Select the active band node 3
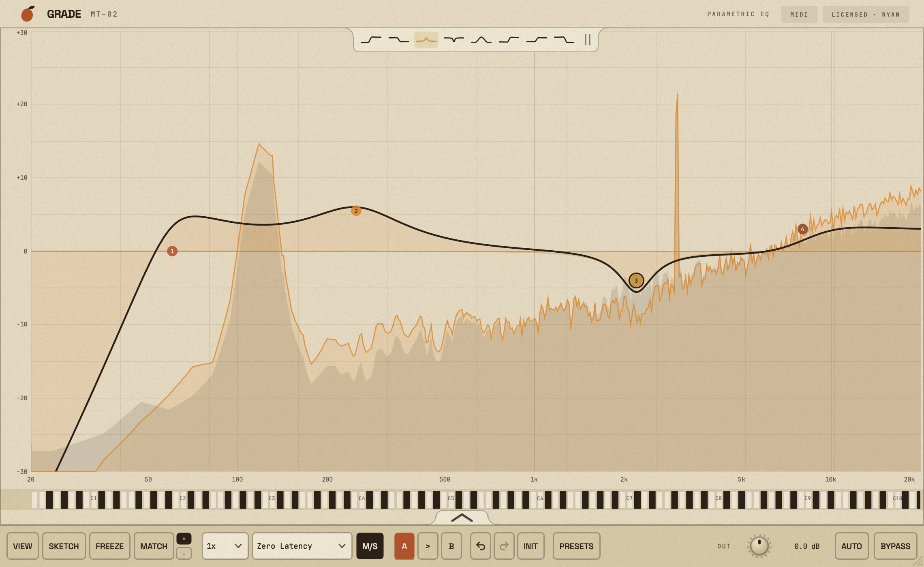924x567 pixels. pos(636,280)
